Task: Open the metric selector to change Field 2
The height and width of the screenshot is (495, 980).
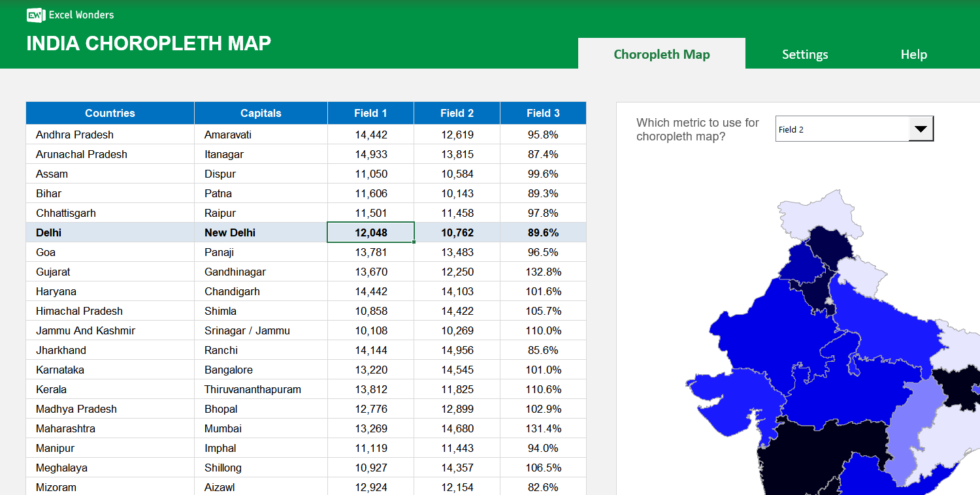Action: pyautogui.click(x=921, y=128)
